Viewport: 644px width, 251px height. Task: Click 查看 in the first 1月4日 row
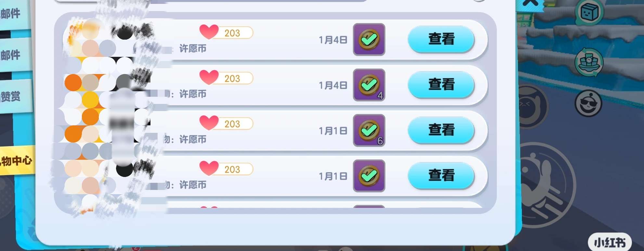point(441,39)
